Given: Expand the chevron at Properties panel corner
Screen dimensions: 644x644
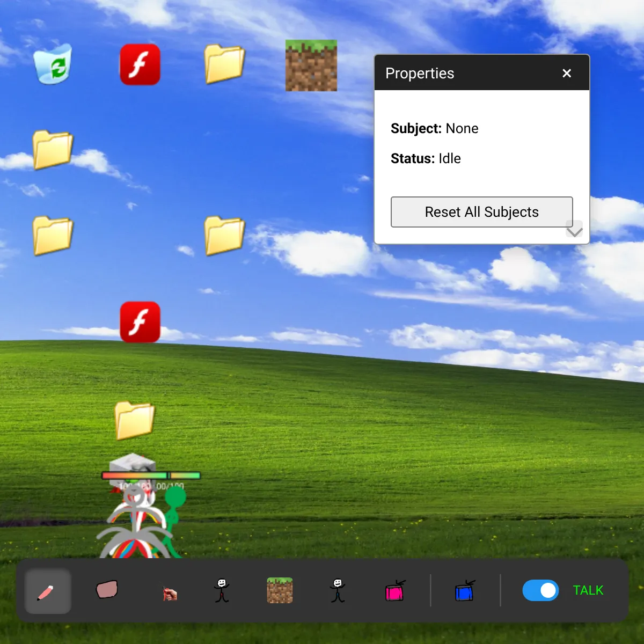Looking at the screenshot, I should 574,230.
